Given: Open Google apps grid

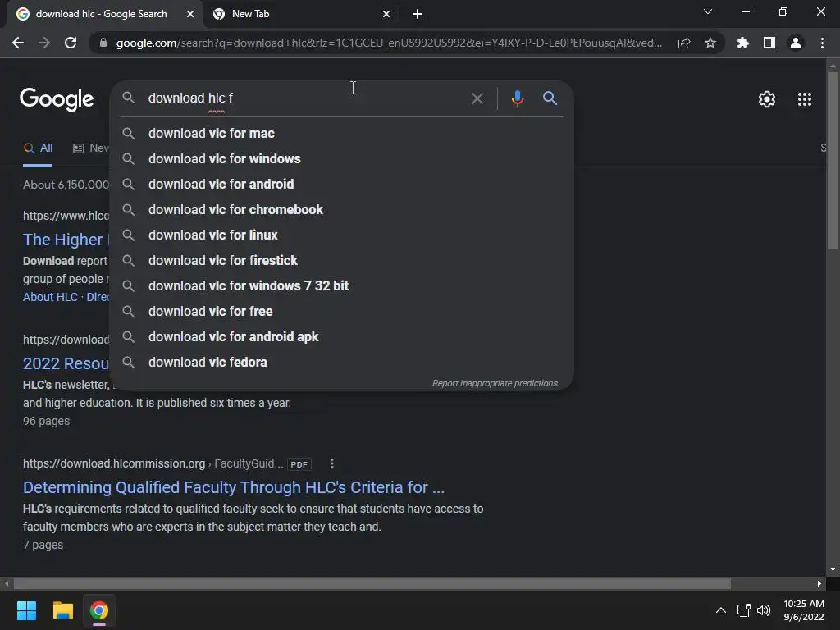Looking at the screenshot, I should (x=805, y=99).
